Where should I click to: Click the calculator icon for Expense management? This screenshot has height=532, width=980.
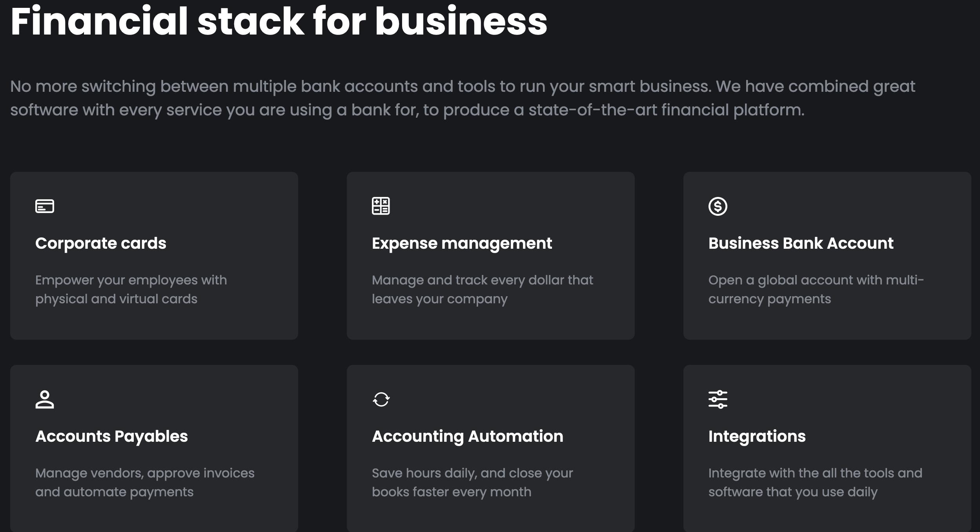[381, 206]
